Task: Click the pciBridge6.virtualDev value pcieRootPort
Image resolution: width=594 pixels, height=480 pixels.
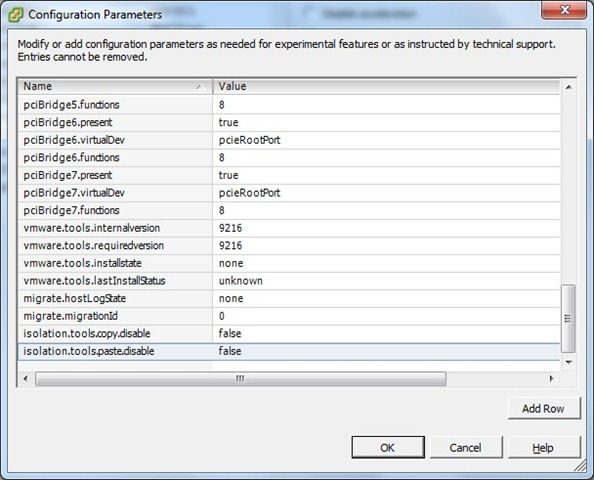Action: (249, 140)
